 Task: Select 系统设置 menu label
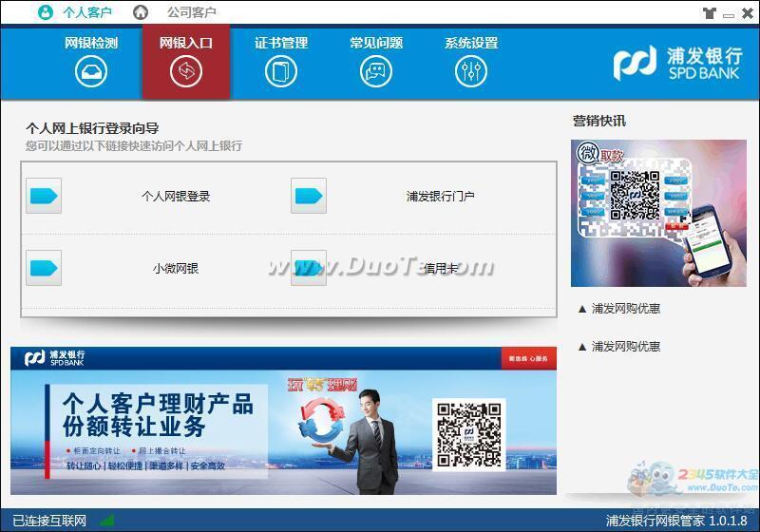[471, 43]
